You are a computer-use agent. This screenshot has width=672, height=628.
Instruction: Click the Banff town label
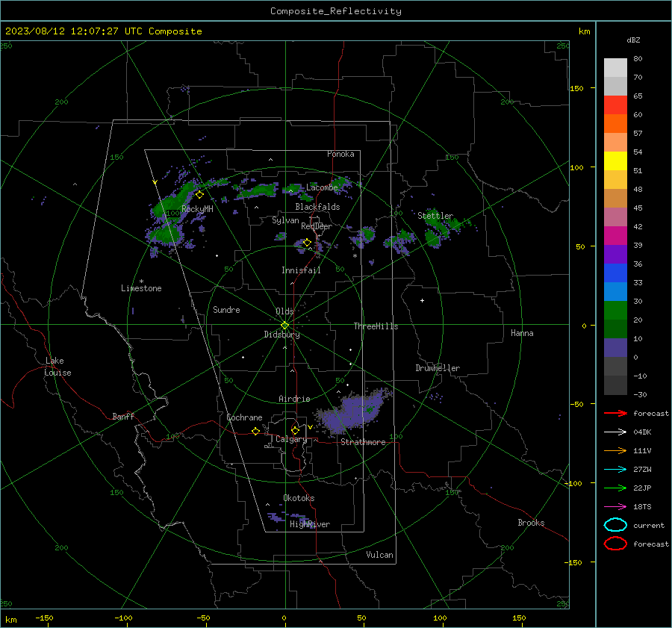pos(123,416)
